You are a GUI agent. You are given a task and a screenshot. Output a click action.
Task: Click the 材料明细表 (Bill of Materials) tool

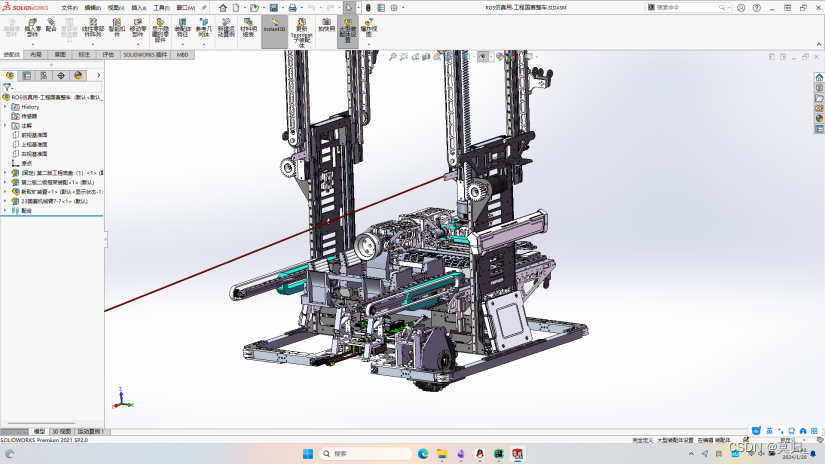248,28
